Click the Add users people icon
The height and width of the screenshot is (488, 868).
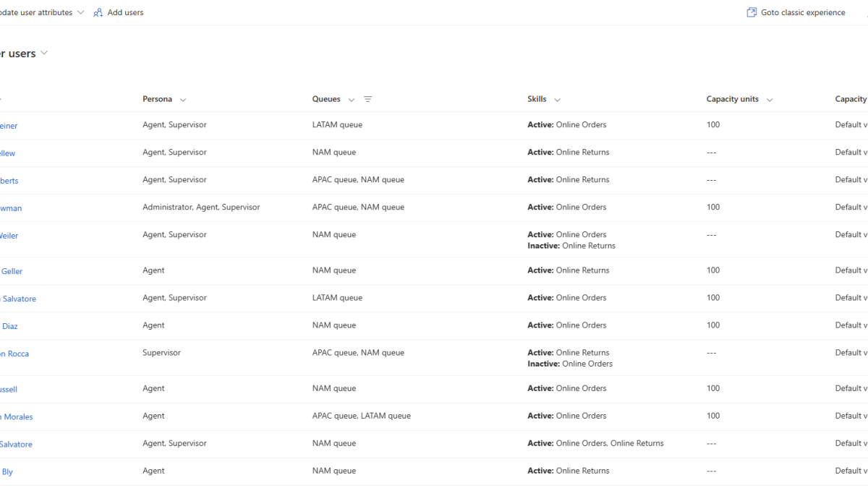coord(98,12)
